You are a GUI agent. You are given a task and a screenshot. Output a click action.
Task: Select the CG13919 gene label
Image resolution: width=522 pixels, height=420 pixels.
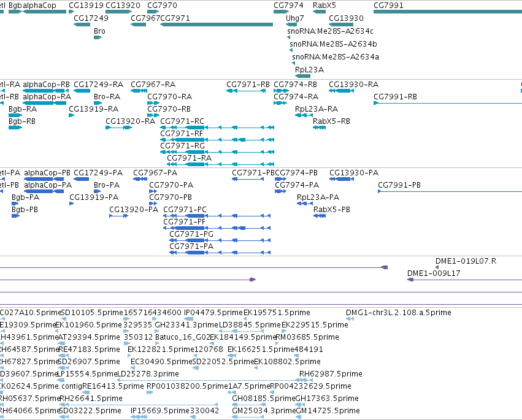click(x=86, y=6)
